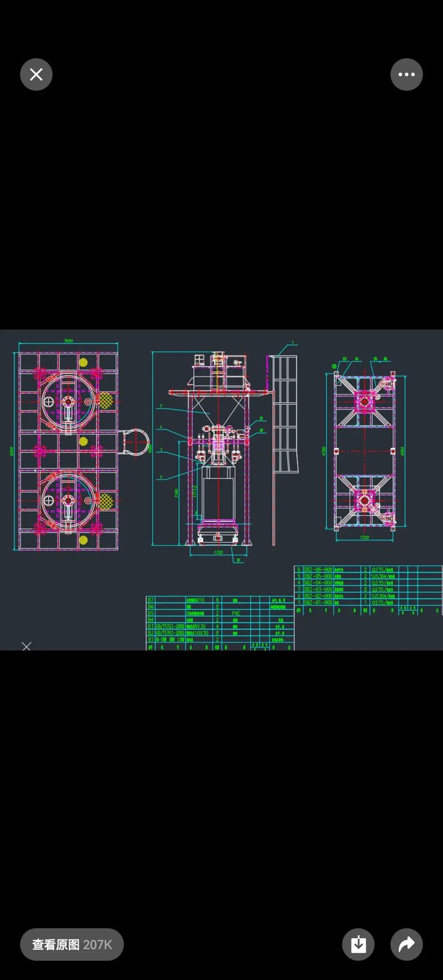443x980 pixels.
Task: Close the image viewer
Action: pos(36,74)
